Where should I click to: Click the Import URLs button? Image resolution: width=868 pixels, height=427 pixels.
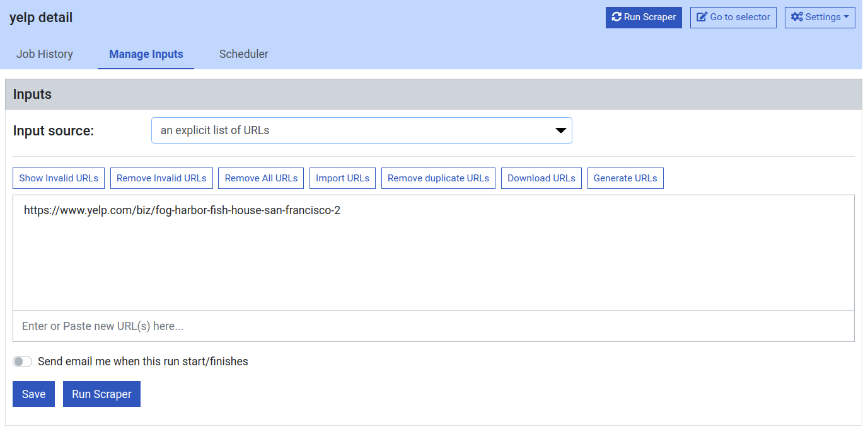343,178
